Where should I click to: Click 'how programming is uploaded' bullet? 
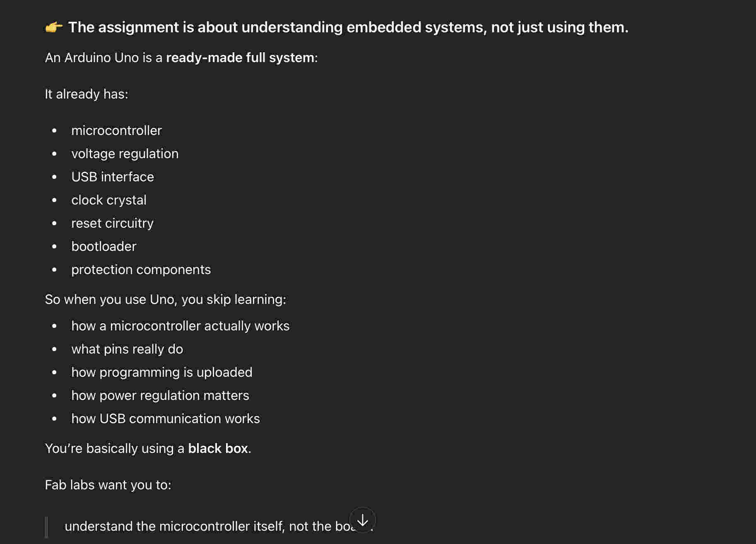tap(161, 372)
